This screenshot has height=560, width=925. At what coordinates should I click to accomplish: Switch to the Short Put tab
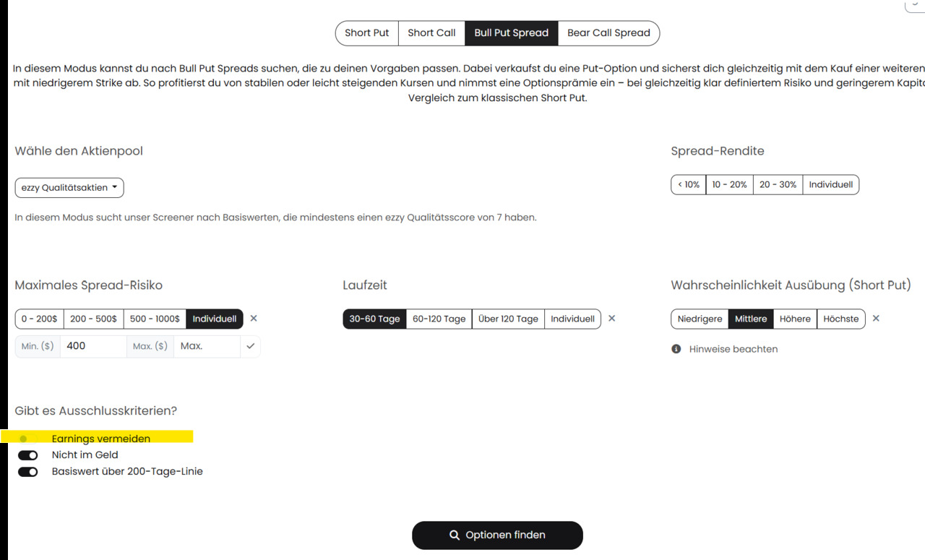point(367,33)
